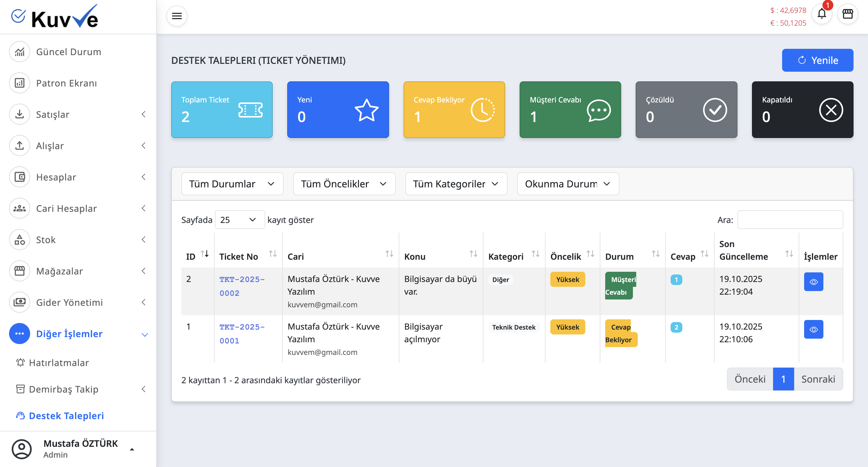The height and width of the screenshot is (467, 868).
Task: Select Destek Talepleri menu item
Action: (x=66, y=416)
